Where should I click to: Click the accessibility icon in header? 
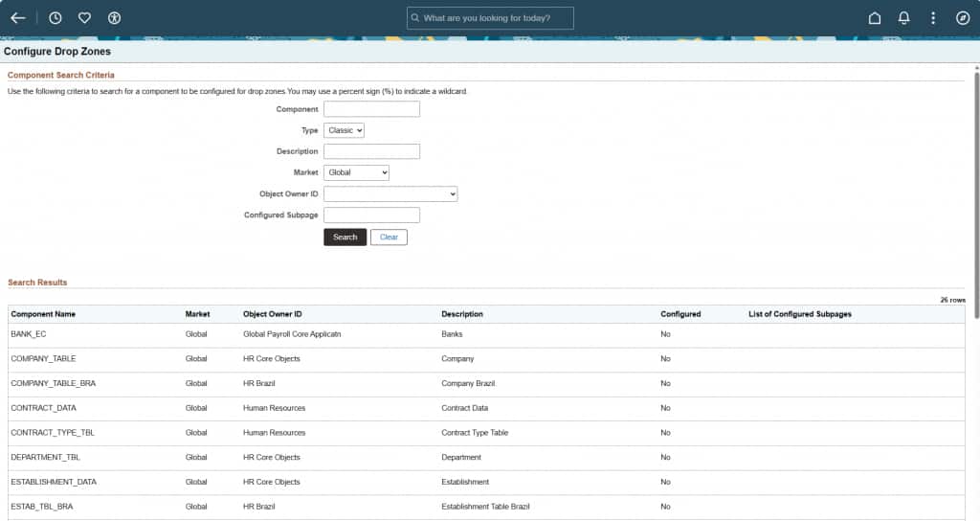click(114, 18)
